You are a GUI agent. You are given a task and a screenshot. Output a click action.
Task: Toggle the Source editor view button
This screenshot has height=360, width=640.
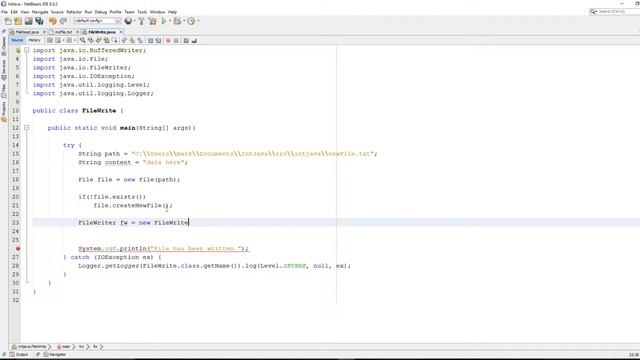click(17, 40)
